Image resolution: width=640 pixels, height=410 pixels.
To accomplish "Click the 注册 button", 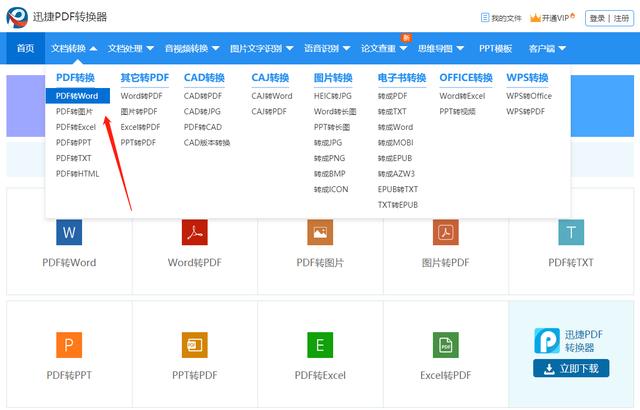I will (x=621, y=18).
